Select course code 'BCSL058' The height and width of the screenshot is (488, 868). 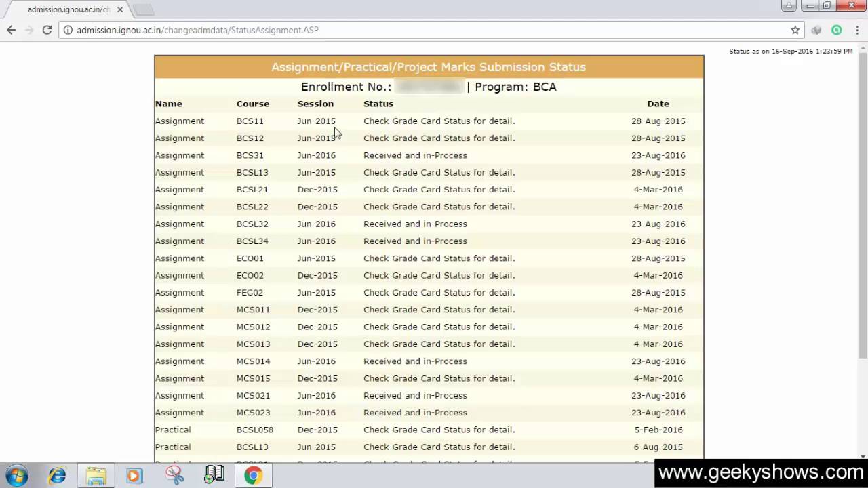click(255, 430)
